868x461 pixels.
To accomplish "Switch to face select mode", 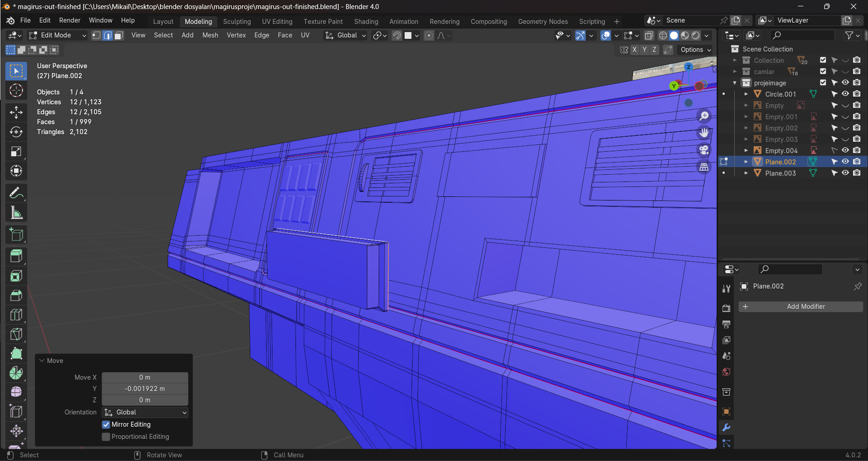I will [119, 36].
